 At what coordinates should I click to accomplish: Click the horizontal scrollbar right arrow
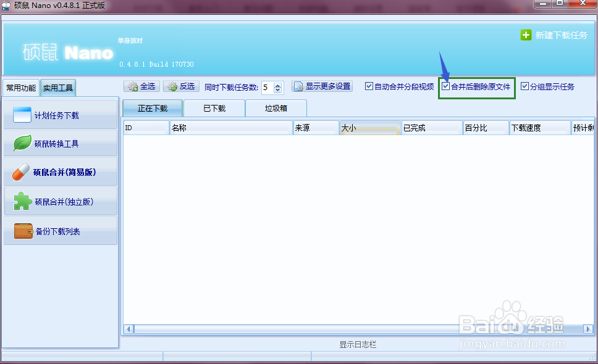(588, 329)
